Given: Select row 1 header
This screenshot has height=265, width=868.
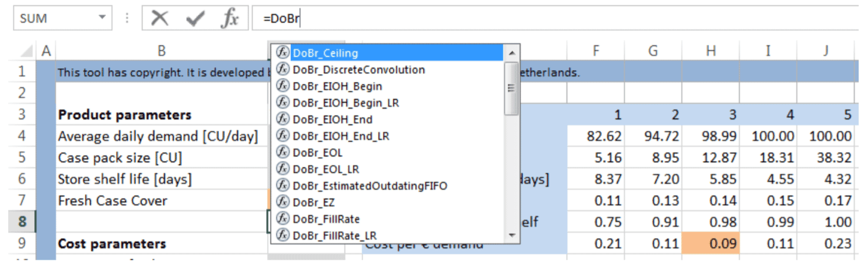Looking at the screenshot, I should point(23,72).
